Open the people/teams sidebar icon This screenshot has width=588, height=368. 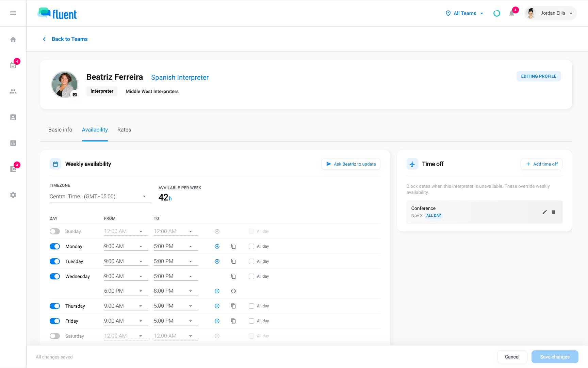[13, 91]
